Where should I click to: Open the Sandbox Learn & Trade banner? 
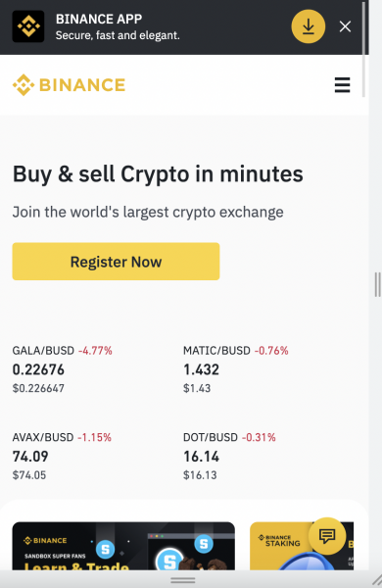pos(123,546)
